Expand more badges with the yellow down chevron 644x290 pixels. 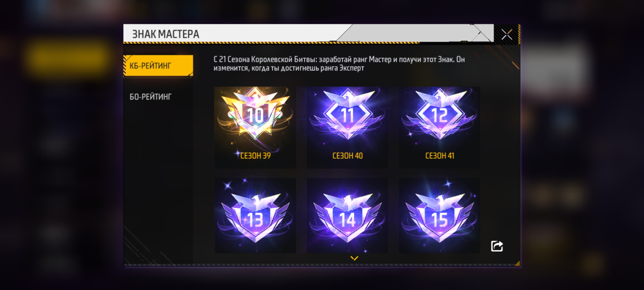tap(354, 258)
